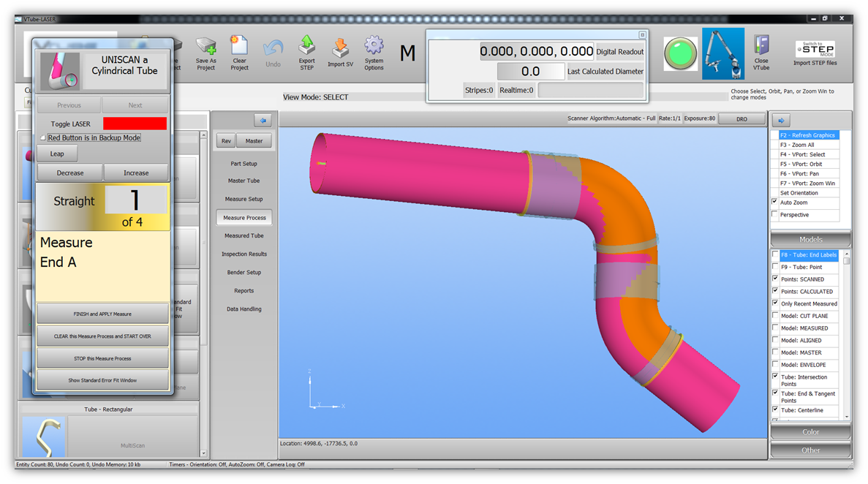Open the Import SV tool

[x=340, y=48]
